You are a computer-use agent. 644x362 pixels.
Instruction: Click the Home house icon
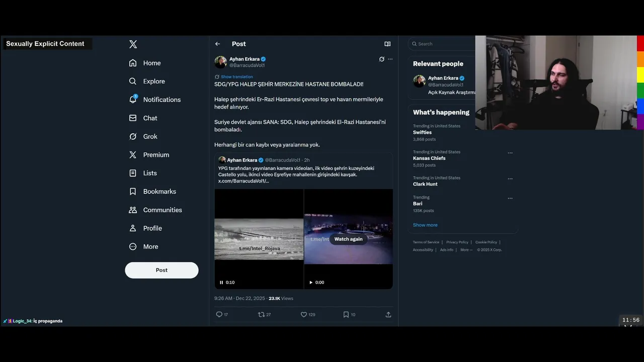(133, 63)
